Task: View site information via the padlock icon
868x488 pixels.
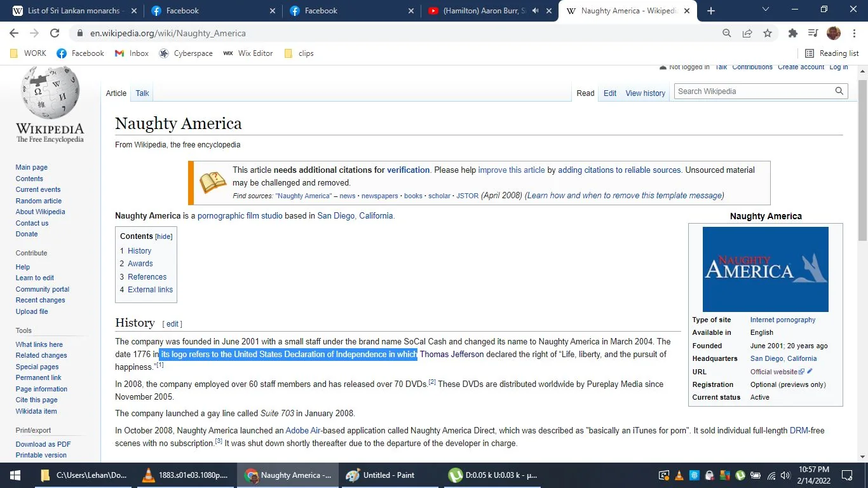Action: tap(80, 33)
